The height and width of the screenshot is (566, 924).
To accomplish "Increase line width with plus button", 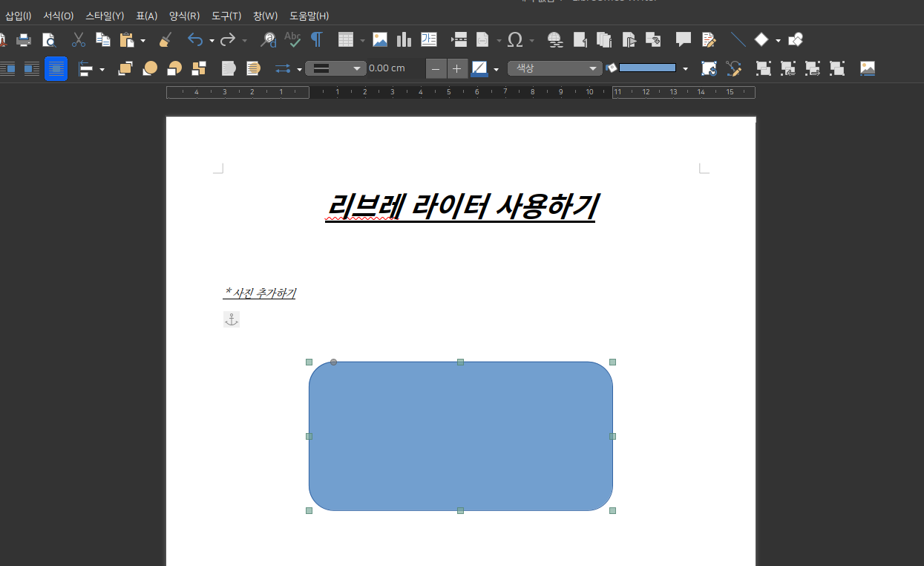I will [456, 69].
